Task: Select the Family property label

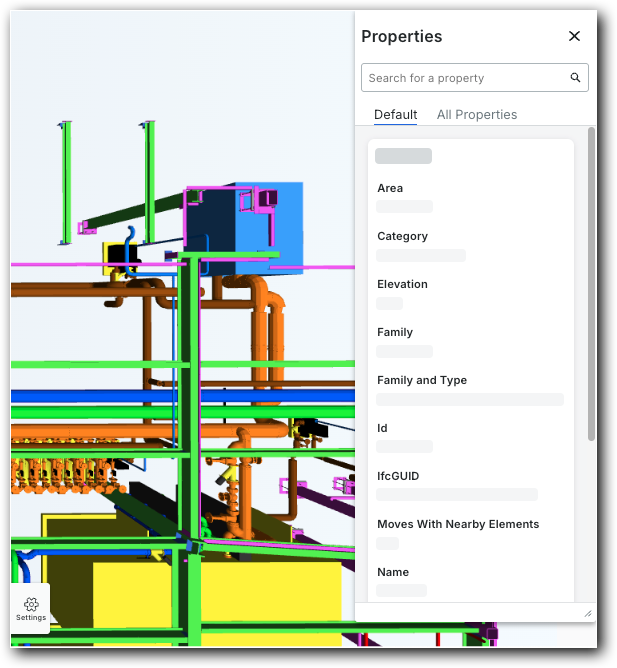Action: click(x=395, y=332)
